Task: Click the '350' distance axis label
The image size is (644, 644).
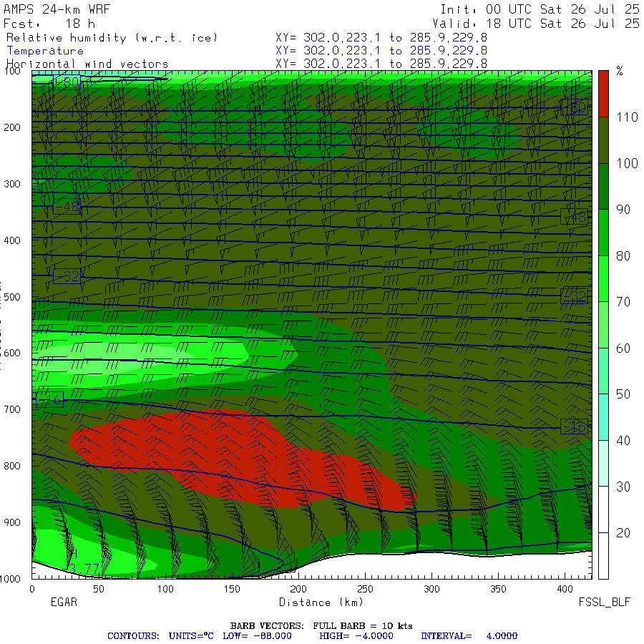Action: click(498, 590)
